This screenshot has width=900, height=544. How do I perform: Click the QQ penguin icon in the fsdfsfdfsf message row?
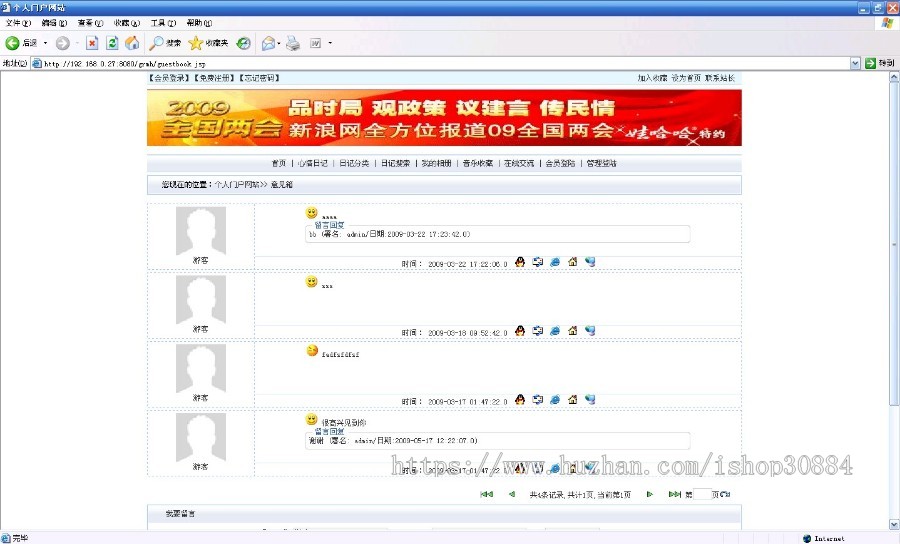click(520, 400)
